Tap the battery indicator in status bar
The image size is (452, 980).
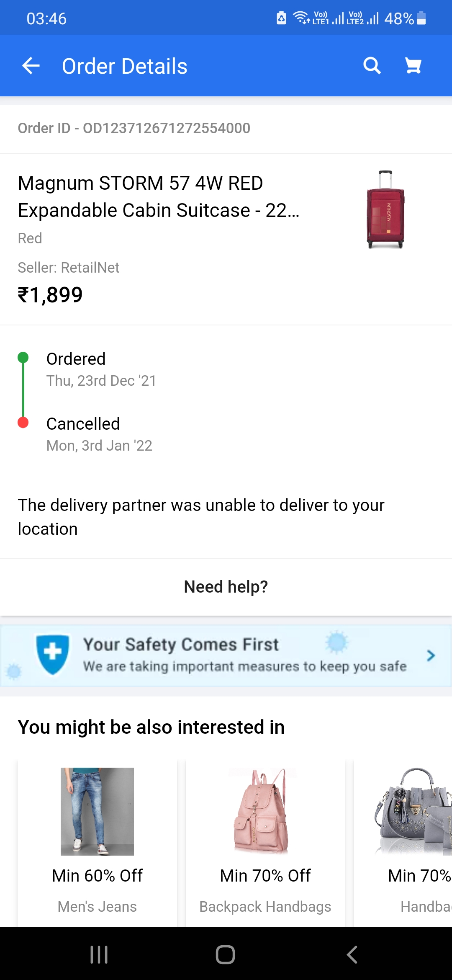421,18
